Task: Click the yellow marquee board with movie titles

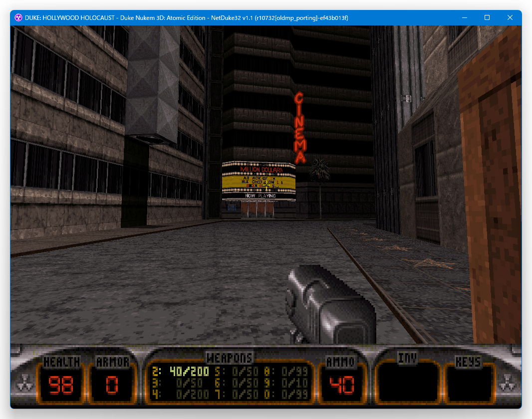Action: [x=259, y=182]
